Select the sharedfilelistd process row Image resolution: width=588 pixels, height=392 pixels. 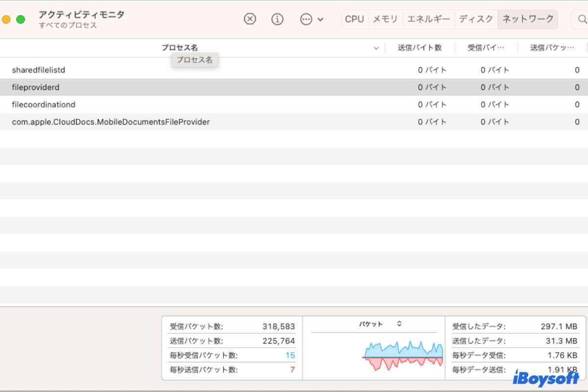(x=294, y=70)
